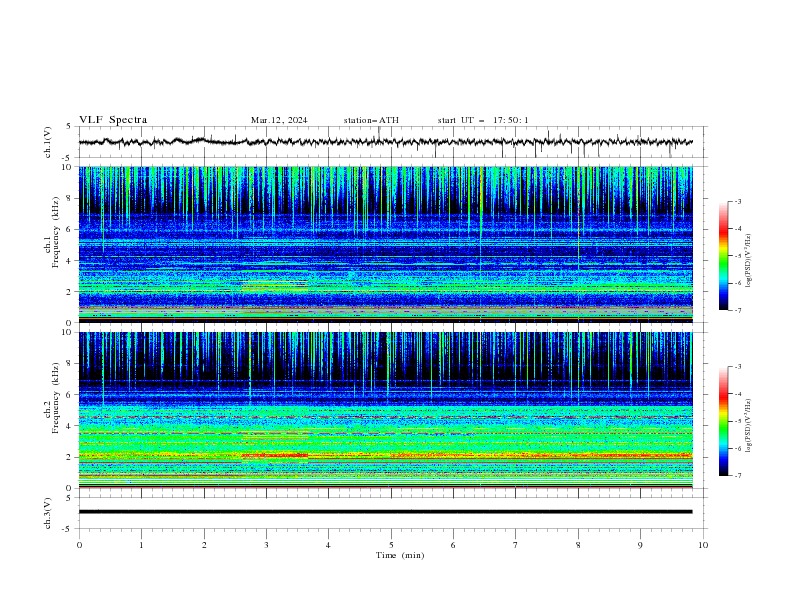
Task: Click the '-4' tick on ch.2 colorbar
Action: (x=737, y=394)
